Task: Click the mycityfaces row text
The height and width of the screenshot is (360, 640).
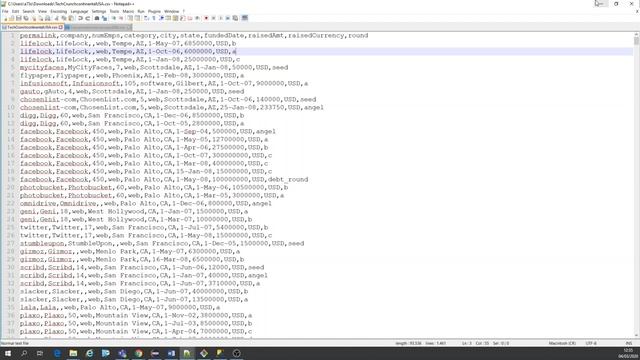Action: click(154, 67)
